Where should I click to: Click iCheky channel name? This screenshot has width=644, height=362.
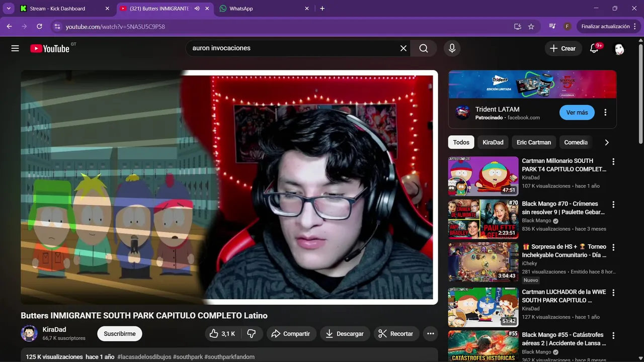529,263
